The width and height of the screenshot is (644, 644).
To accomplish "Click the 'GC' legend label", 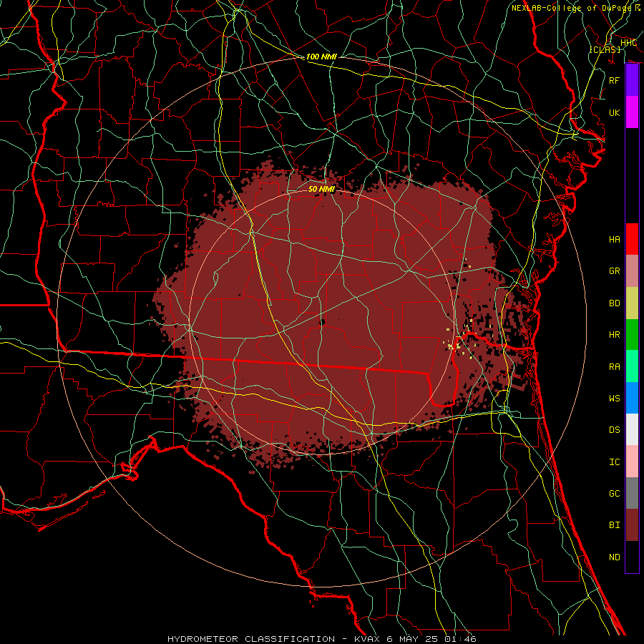I will [615, 494].
